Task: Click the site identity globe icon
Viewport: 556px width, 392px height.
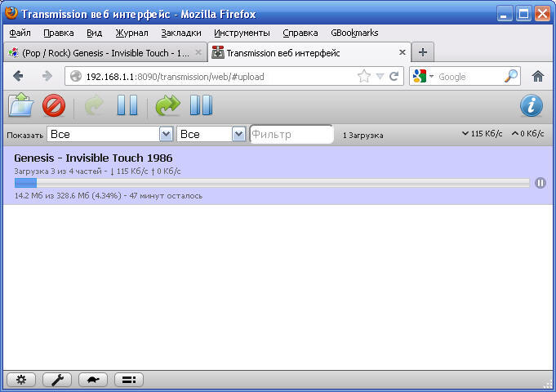Action: pos(76,76)
